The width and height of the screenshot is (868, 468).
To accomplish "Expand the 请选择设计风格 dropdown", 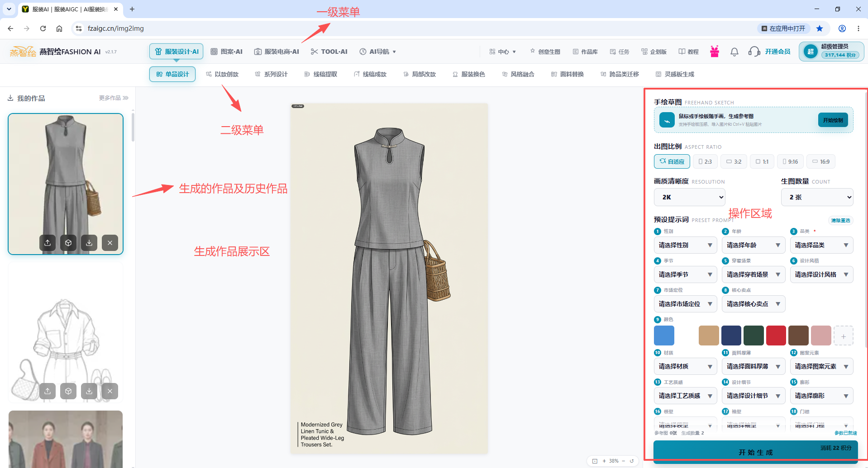I will tap(822, 274).
